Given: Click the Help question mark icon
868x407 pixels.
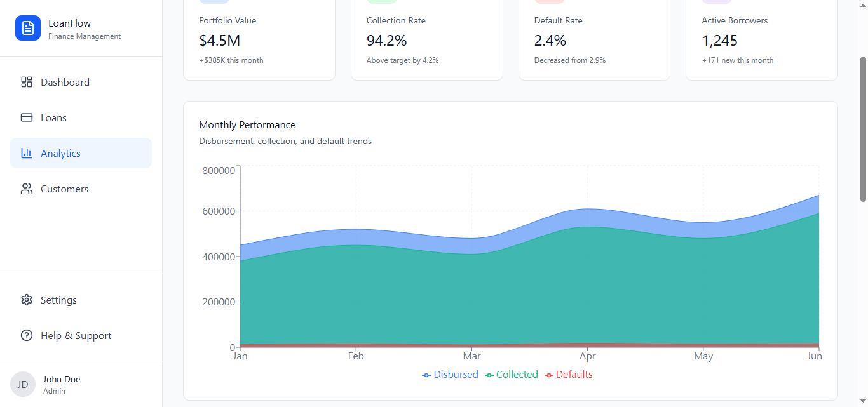Looking at the screenshot, I should (x=27, y=335).
